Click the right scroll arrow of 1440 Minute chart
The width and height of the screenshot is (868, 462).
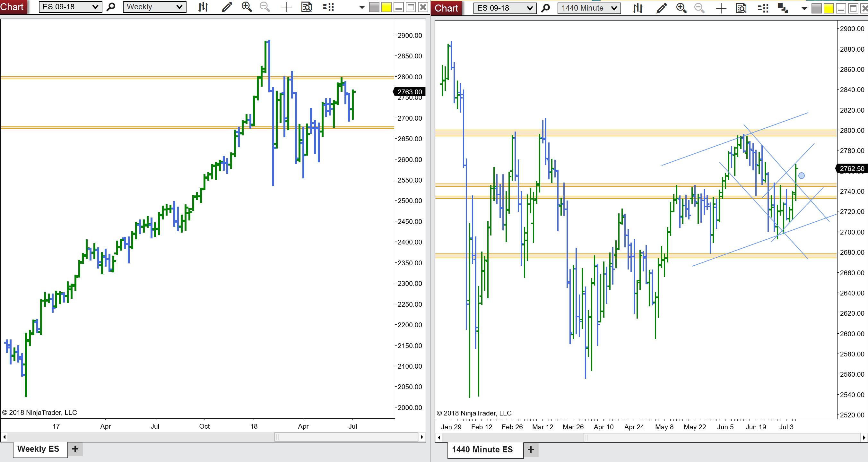pyautogui.click(x=864, y=437)
